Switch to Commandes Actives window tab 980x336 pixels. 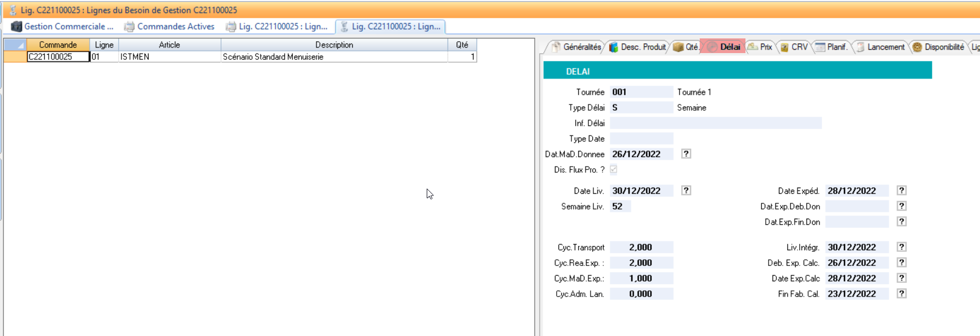pyautogui.click(x=170, y=27)
